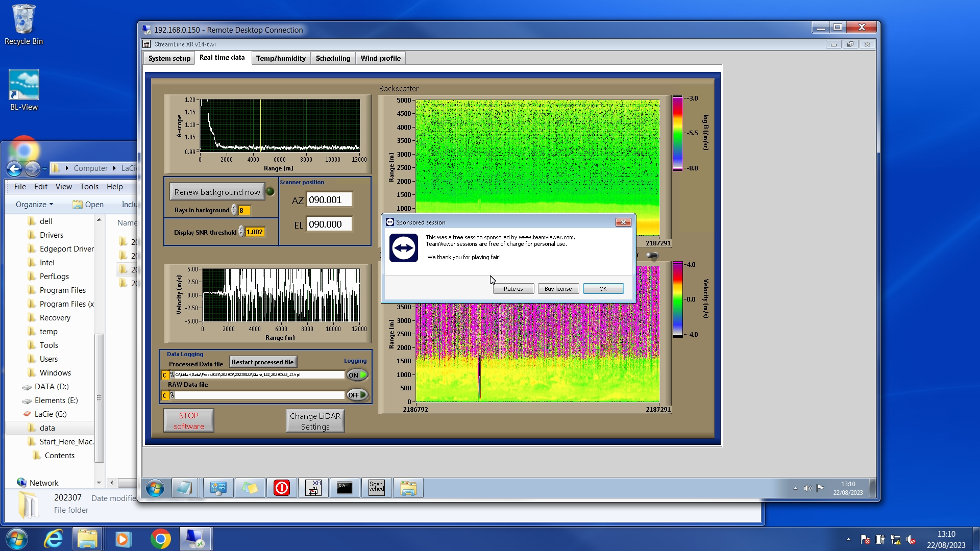Click the backscatter color scale bar
This screenshot has height=551, width=980.
point(677,133)
